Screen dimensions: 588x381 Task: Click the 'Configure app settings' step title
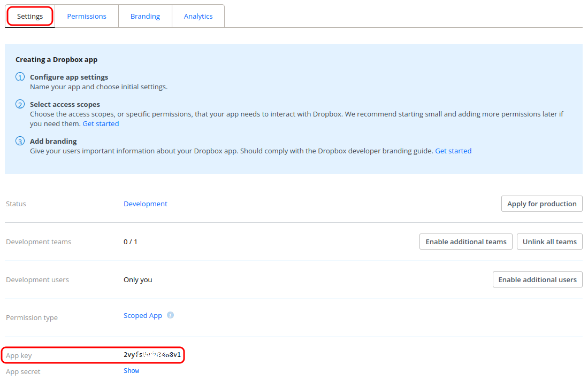pyautogui.click(x=69, y=77)
